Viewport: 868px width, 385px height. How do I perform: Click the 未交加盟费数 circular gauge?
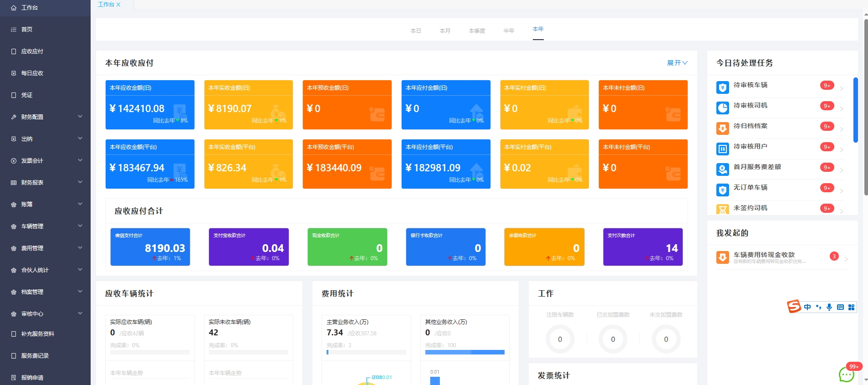click(x=666, y=339)
